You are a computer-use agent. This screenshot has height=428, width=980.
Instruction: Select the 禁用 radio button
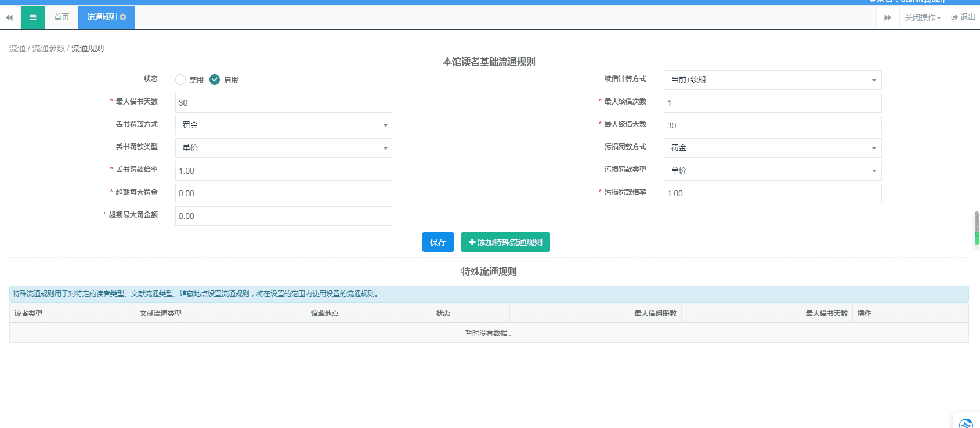[180, 80]
